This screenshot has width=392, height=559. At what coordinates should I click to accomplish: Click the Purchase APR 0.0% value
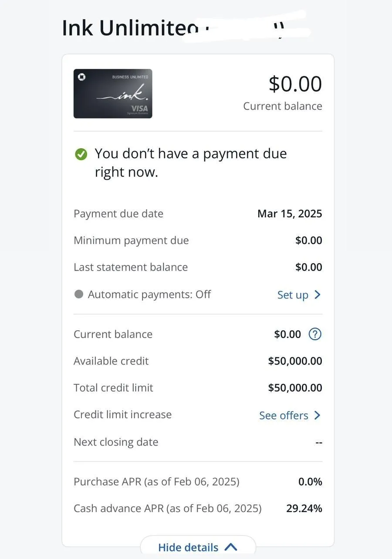(x=310, y=481)
